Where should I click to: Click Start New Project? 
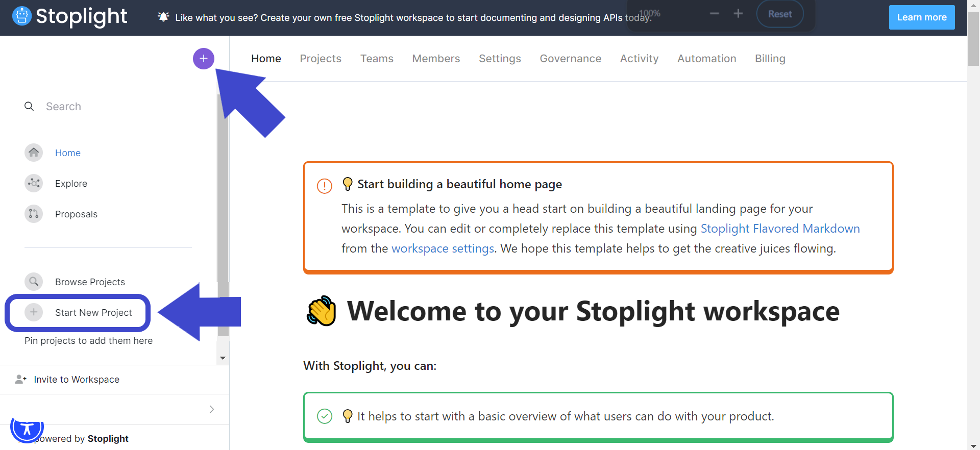pos(93,312)
